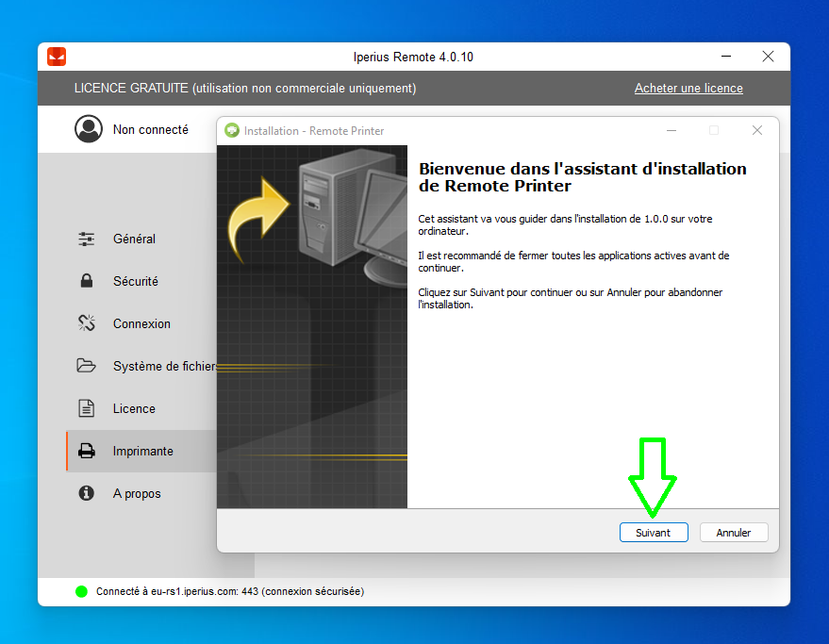The image size is (829, 644).
Task: Click Annuler to abort the installation
Action: coord(734,533)
